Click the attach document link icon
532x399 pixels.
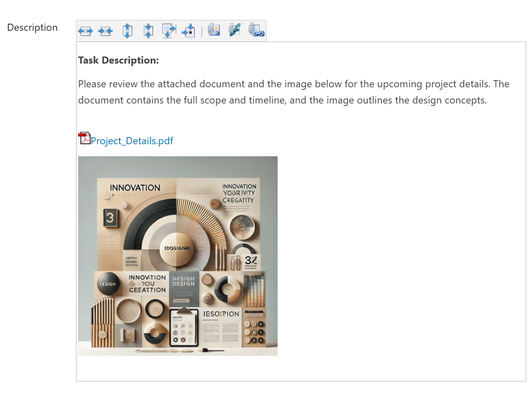(256, 30)
